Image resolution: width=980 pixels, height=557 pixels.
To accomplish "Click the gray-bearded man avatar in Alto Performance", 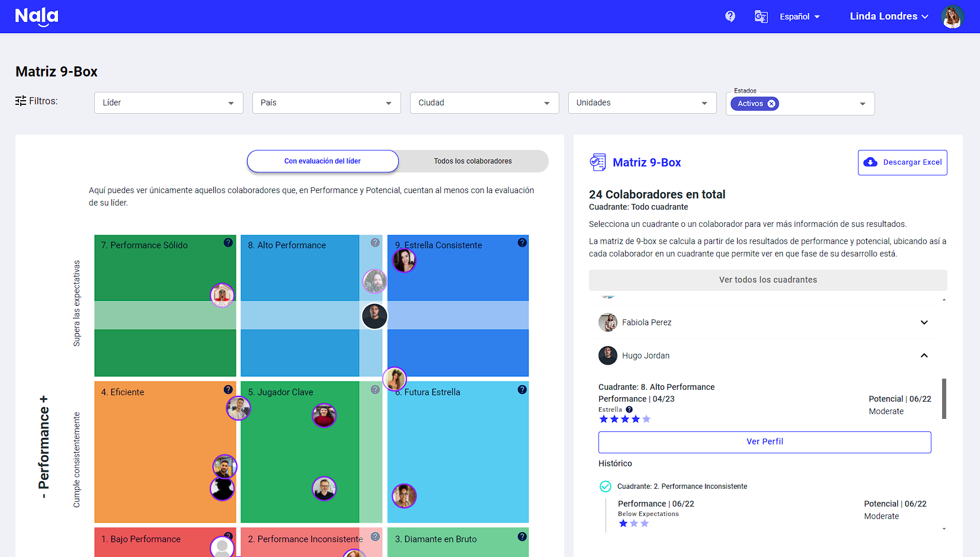I will [374, 281].
